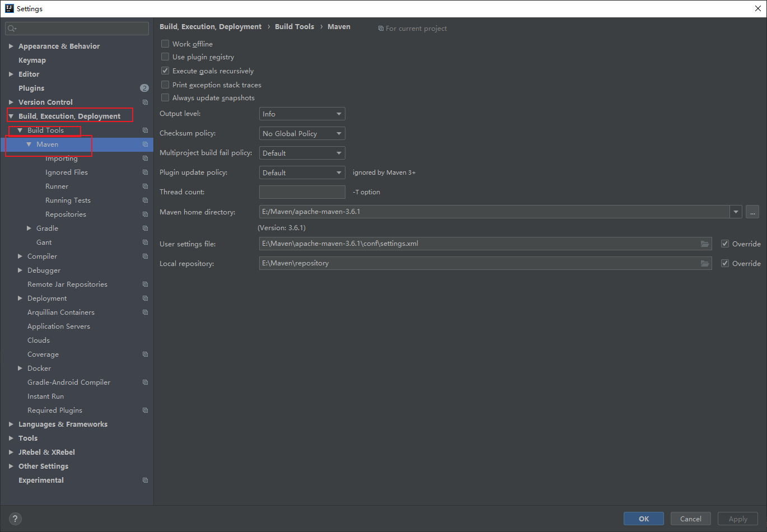Image resolution: width=767 pixels, height=532 pixels.
Task: Toggle Override for Local repository
Action: click(x=725, y=263)
